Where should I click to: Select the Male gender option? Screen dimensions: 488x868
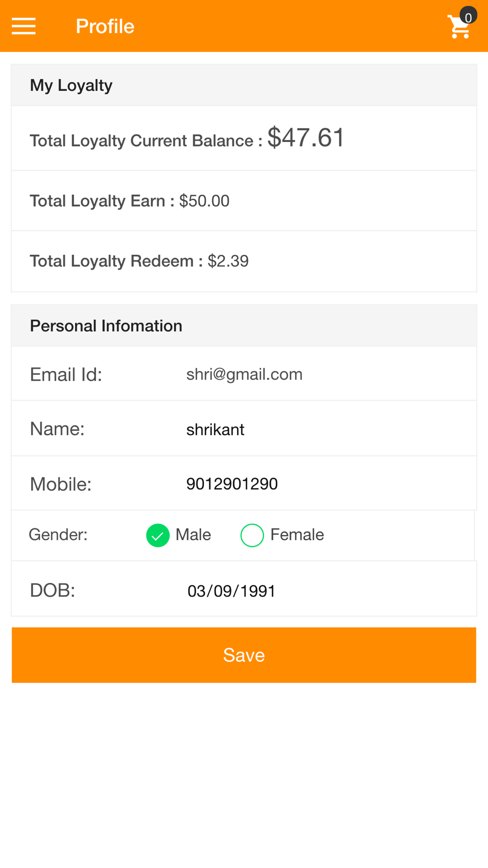tap(158, 535)
